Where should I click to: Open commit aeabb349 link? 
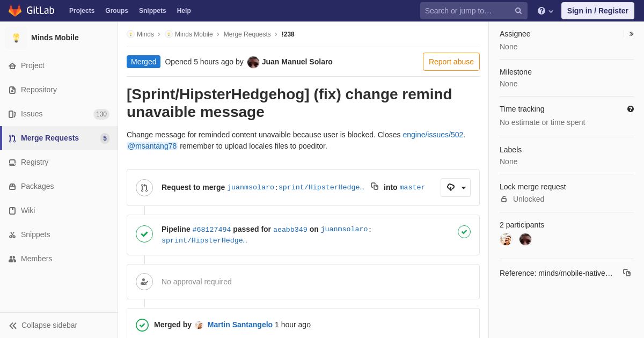click(x=290, y=230)
